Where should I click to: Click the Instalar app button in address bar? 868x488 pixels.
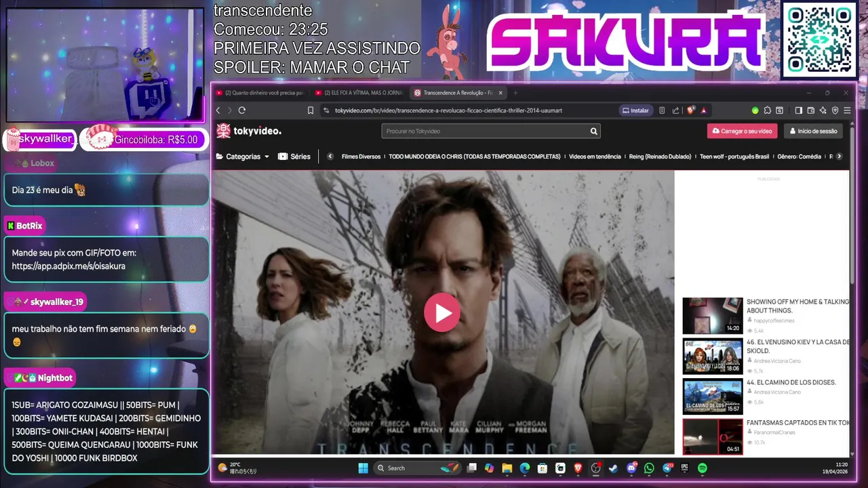pos(635,110)
